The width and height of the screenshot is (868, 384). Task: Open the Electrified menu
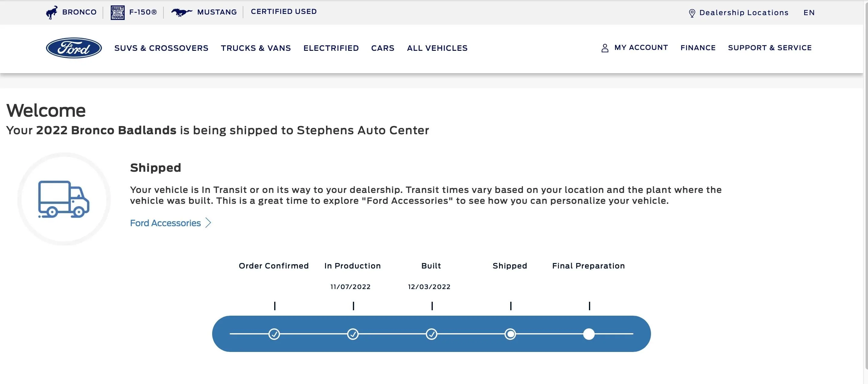pos(331,48)
